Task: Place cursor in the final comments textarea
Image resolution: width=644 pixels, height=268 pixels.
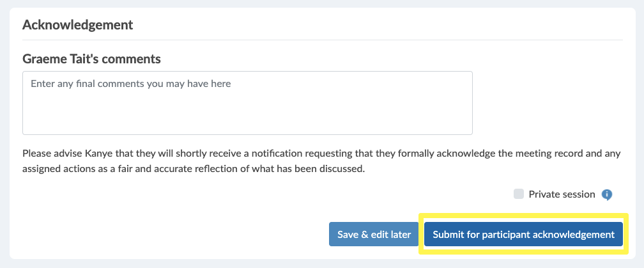Action: click(247, 103)
